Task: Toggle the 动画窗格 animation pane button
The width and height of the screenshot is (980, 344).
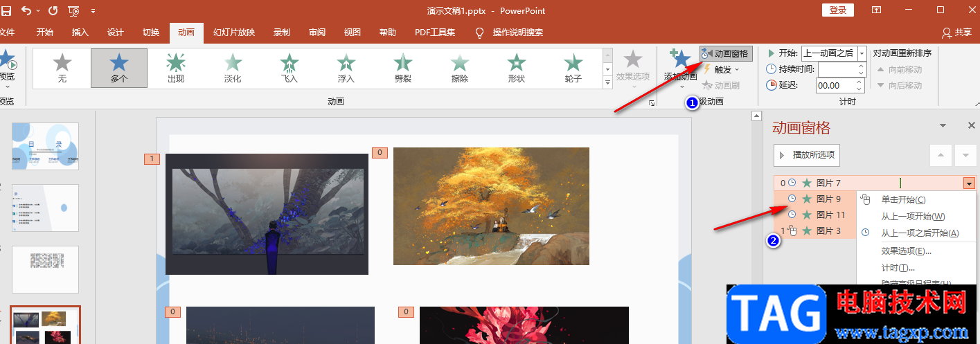Action: [726, 53]
